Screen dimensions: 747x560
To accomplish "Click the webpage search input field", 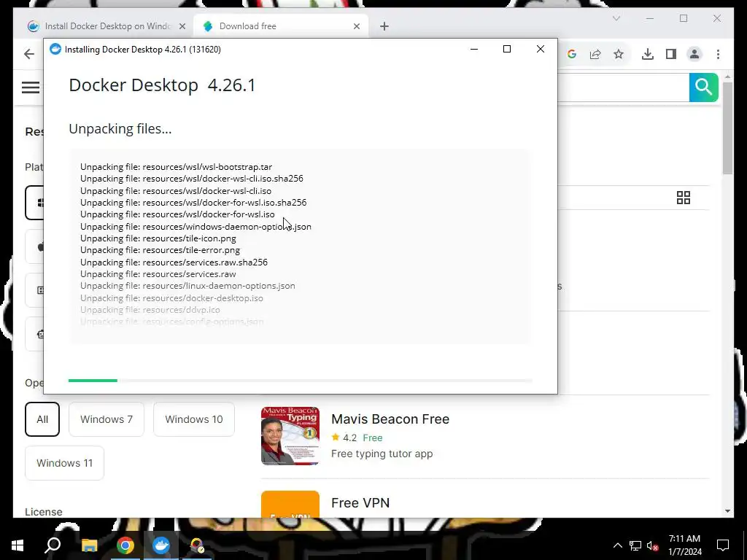I will pyautogui.click(x=623, y=87).
